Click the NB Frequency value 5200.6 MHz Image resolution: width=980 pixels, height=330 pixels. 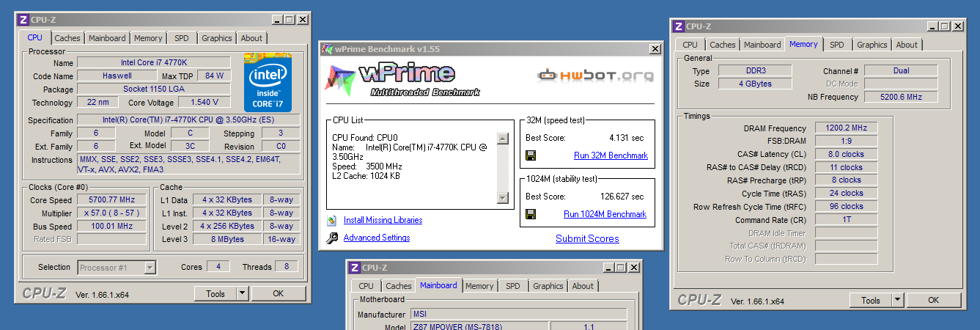coord(901,97)
